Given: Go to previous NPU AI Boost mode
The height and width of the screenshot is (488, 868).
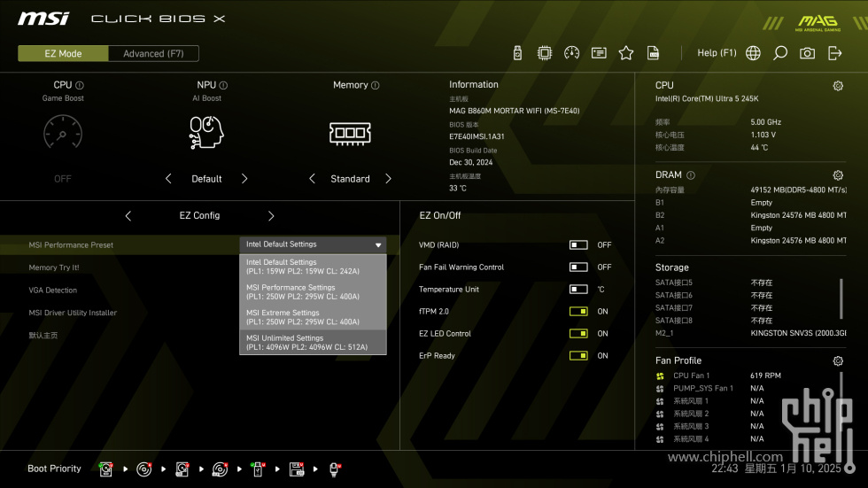Looking at the screenshot, I should point(168,179).
